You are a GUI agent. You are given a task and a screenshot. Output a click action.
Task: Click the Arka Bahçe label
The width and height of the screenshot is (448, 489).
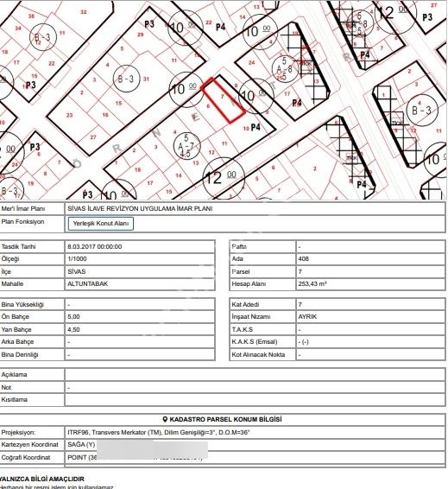point(17,342)
